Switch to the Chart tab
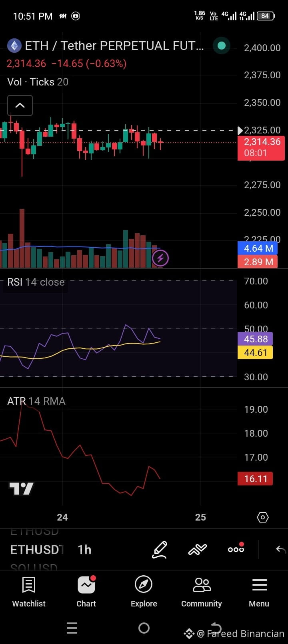288x644 pixels. pyautogui.click(x=86, y=592)
